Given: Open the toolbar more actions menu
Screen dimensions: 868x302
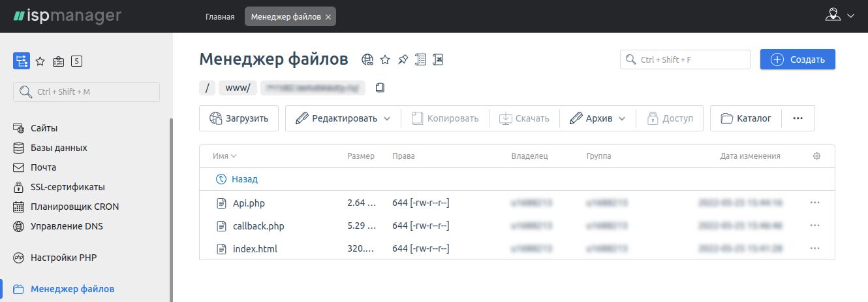Looking at the screenshot, I should pos(798,118).
